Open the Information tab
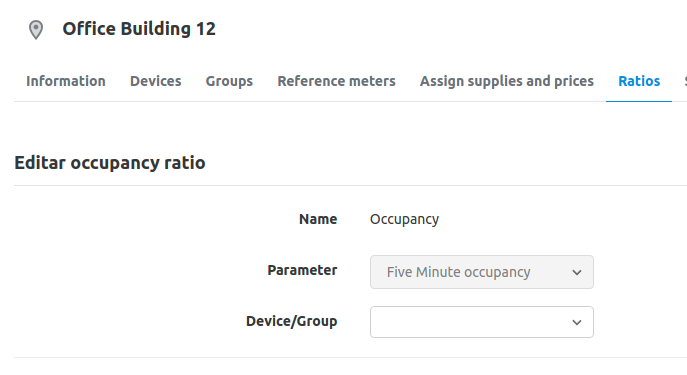 [66, 81]
